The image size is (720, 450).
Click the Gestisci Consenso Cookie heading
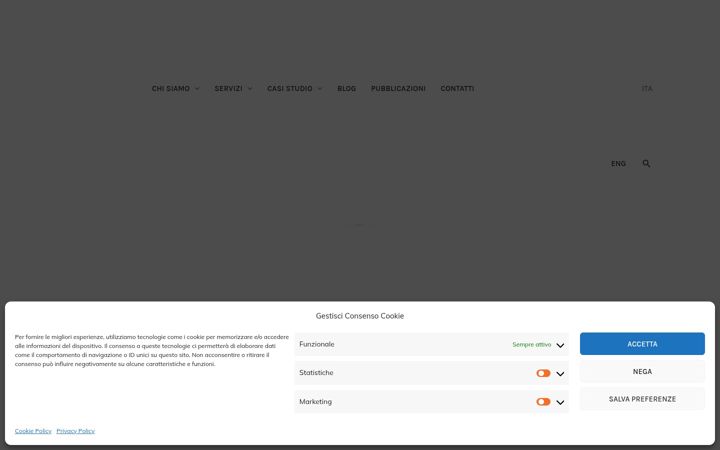pyautogui.click(x=360, y=316)
